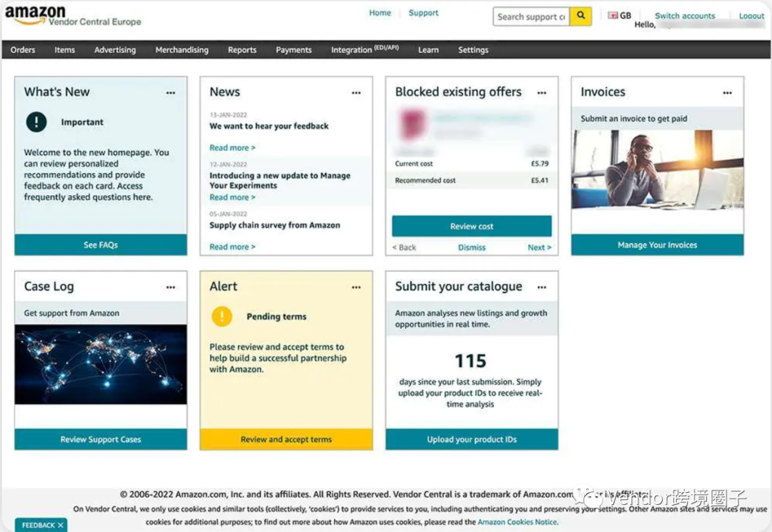Open the Payments menu in navigation bar

pos(293,50)
